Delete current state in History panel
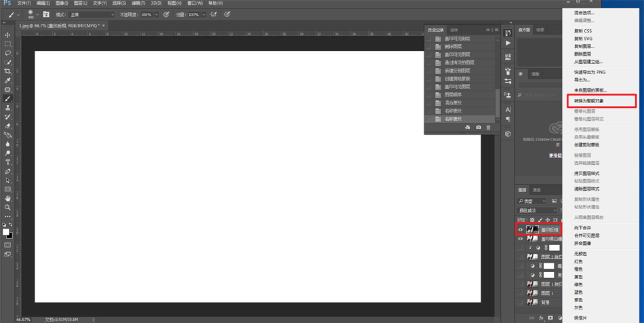 tap(488, 128)
